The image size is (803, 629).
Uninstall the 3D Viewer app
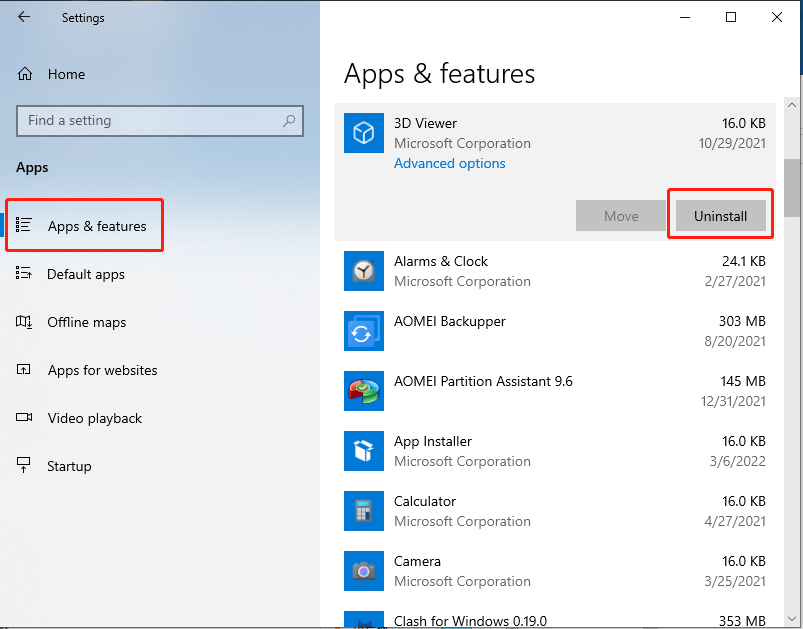(x=720, y=216)
